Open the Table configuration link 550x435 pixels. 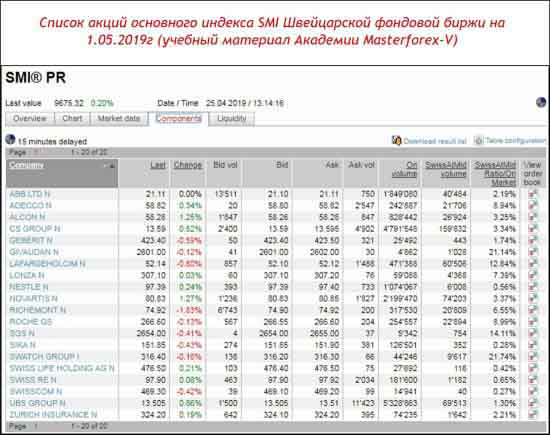pos(516,141)
